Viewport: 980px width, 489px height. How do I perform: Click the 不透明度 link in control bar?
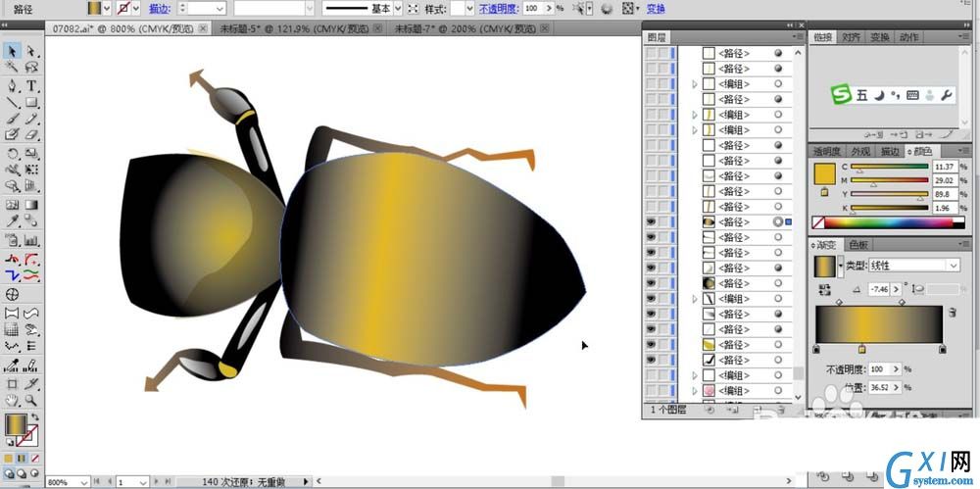(x=499, y=9)
